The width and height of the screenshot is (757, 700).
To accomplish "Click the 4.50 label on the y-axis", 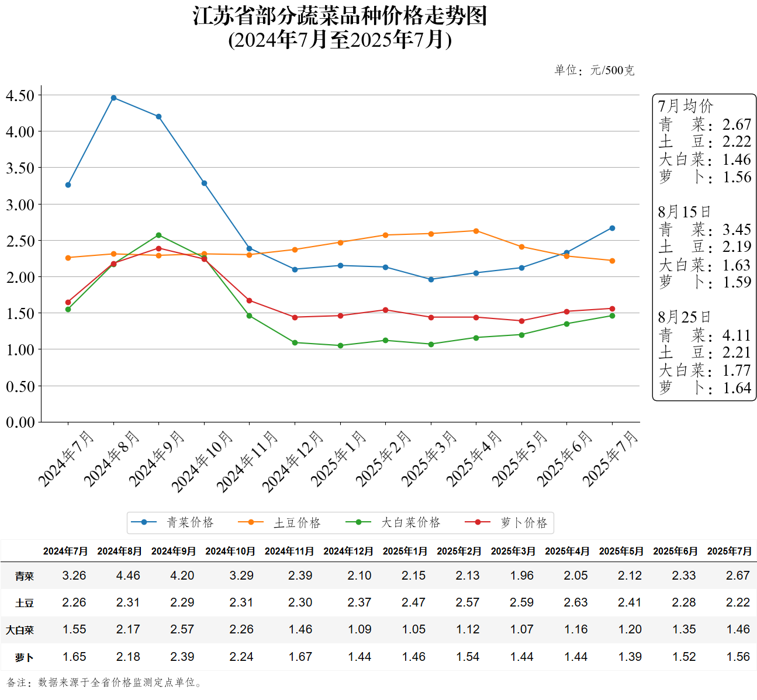I will point(20,95).
